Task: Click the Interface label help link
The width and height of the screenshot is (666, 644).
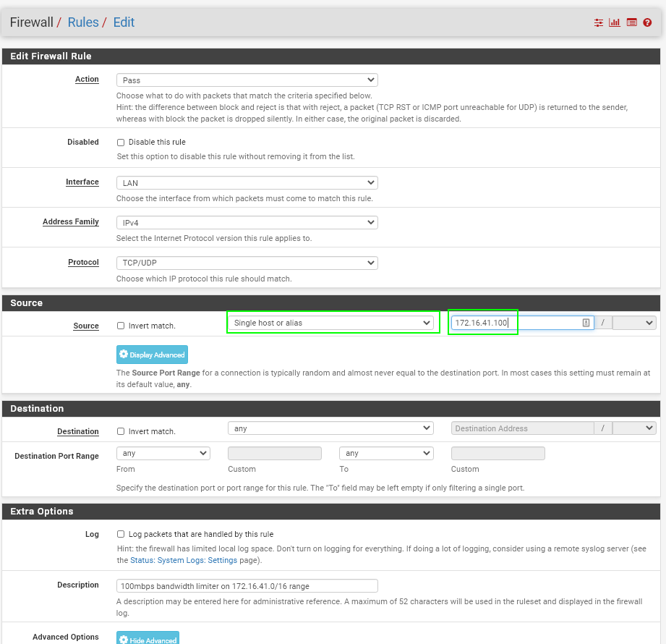Action: tap(82, 182)
